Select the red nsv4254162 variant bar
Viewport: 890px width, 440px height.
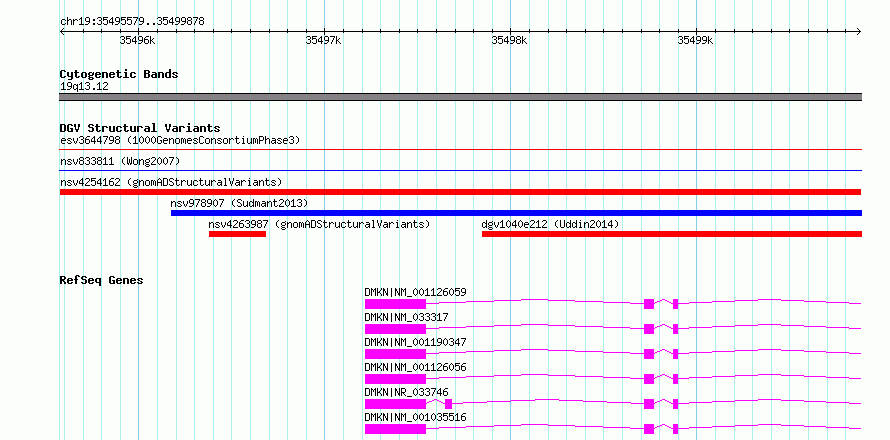pos(461,192)
